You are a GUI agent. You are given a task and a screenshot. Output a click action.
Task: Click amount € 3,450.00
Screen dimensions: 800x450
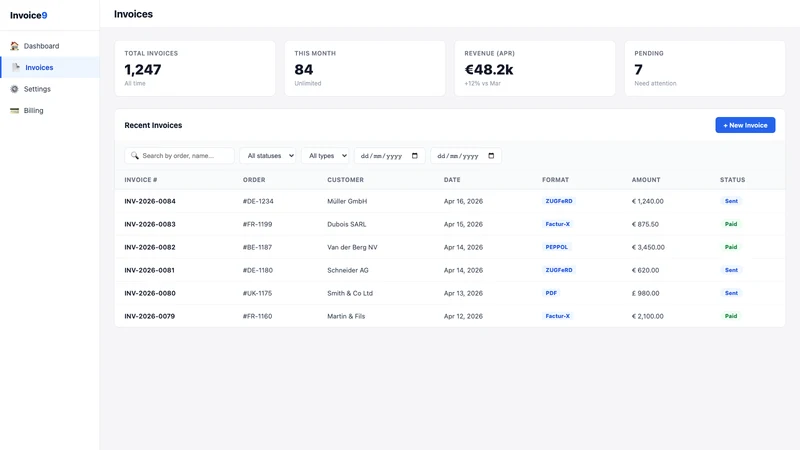tap(648, 247)
